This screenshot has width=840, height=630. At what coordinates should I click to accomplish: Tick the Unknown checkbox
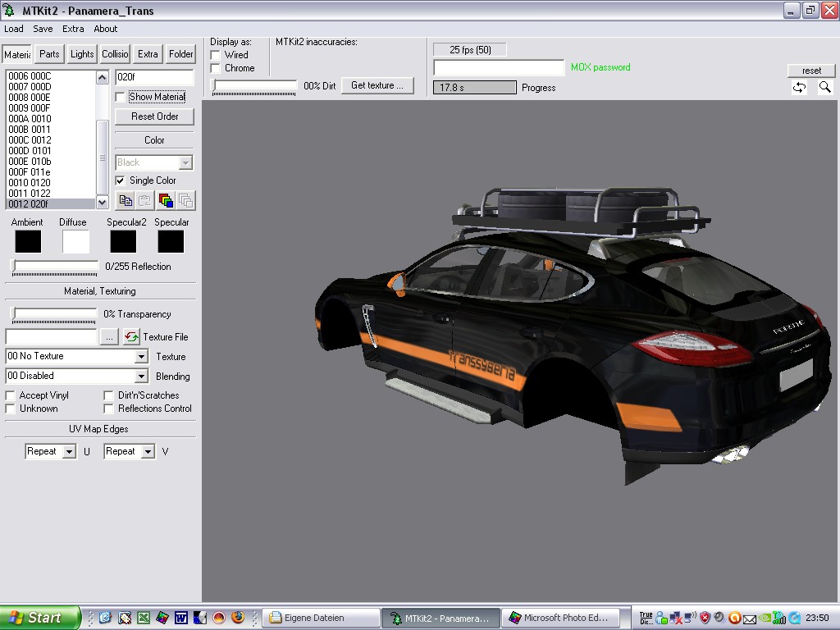click(x=10, y=409)
